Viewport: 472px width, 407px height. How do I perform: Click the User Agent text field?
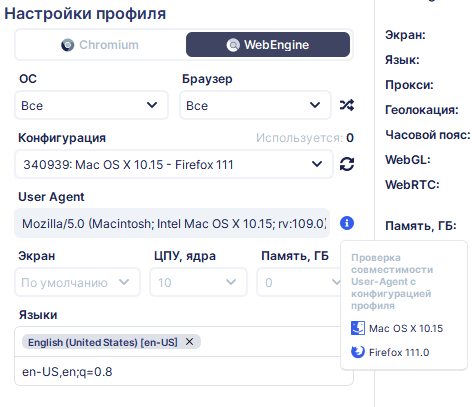172,223
